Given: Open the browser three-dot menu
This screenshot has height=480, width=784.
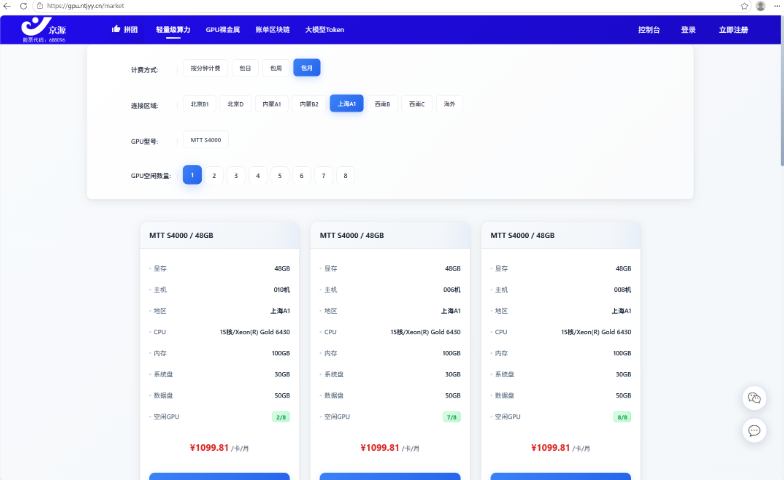Looking at the screenshot, I should click(x=777, y=6).
